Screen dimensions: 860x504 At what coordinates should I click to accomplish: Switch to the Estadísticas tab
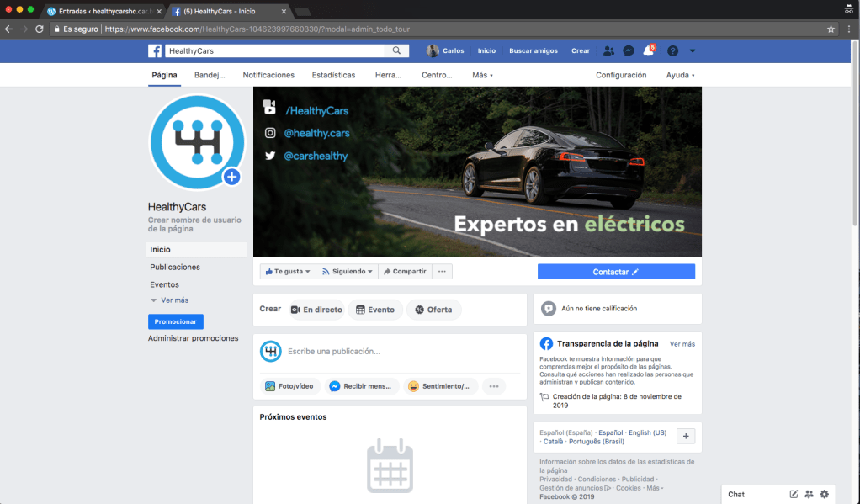pyautogui.click(x=333, y=75)
